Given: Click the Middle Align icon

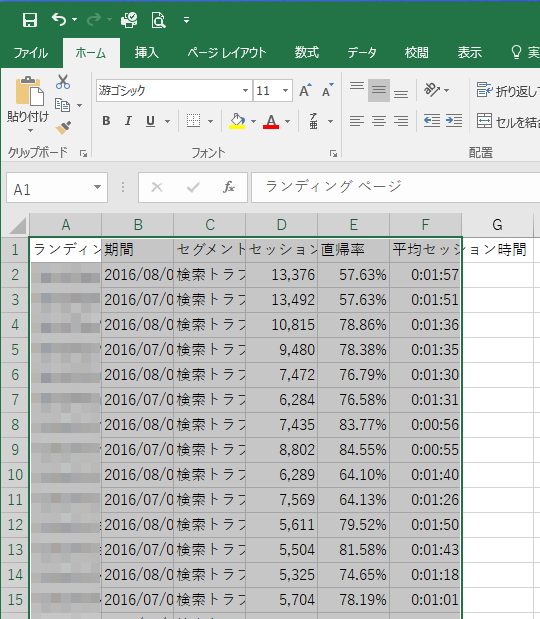Looking at the screenshot, I should coord(379,90).
